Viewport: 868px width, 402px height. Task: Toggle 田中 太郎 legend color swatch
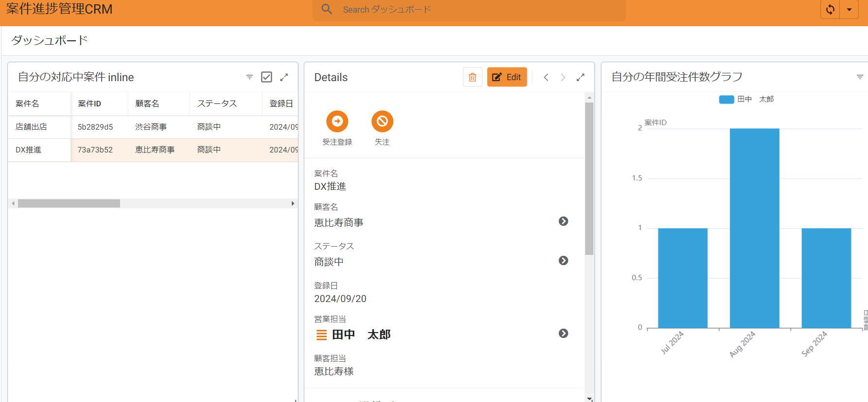pos(727,100)
